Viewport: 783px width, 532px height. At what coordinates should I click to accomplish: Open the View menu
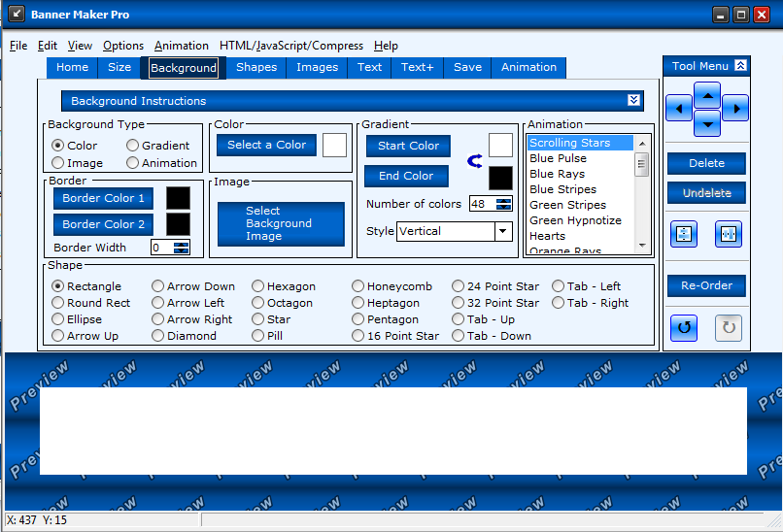pos(80,46)
